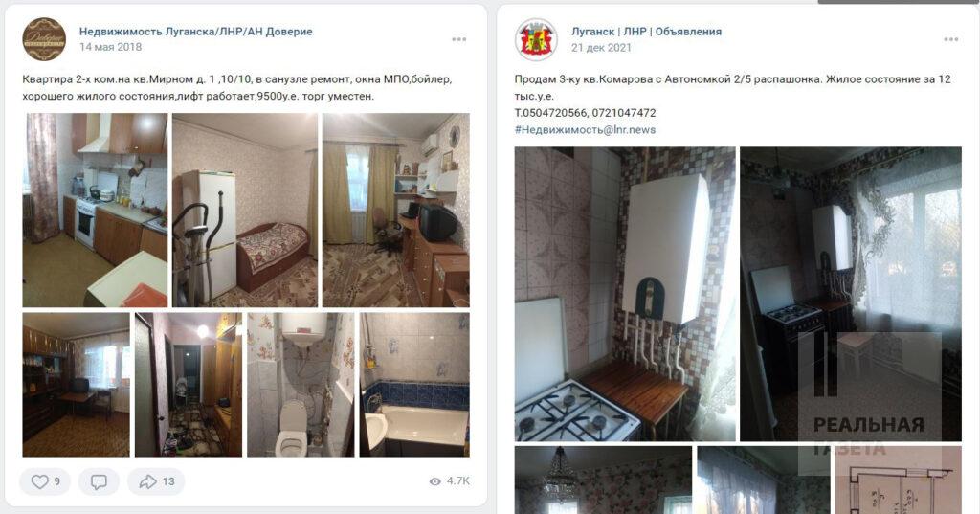980x514 pixels.
Task: Share the Доверие agency post via arrow icon
Action: [x=156, y=481]
